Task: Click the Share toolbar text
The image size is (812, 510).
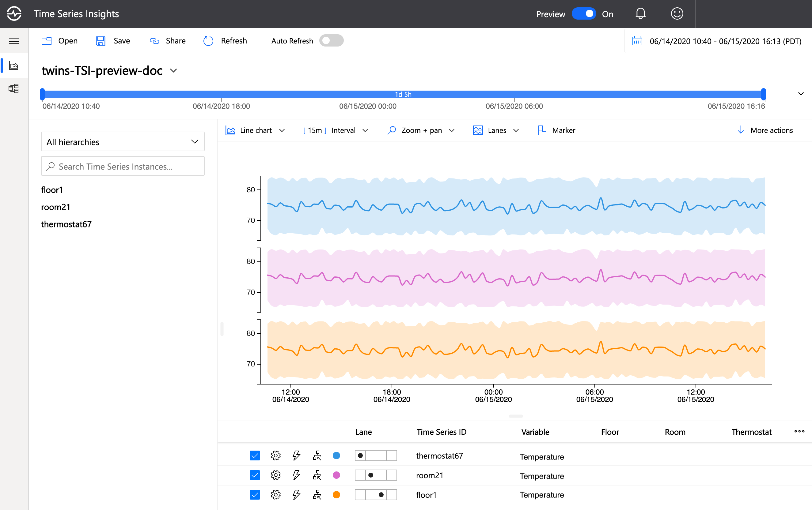Action: pos(176,41)
